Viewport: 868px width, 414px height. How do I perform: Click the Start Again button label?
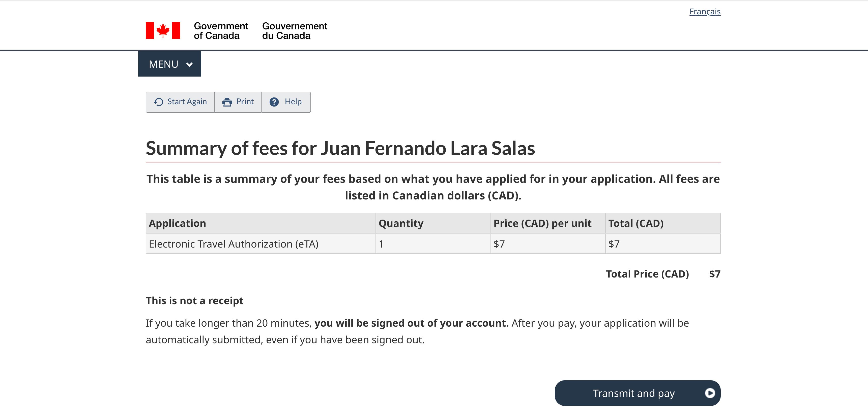187,102
